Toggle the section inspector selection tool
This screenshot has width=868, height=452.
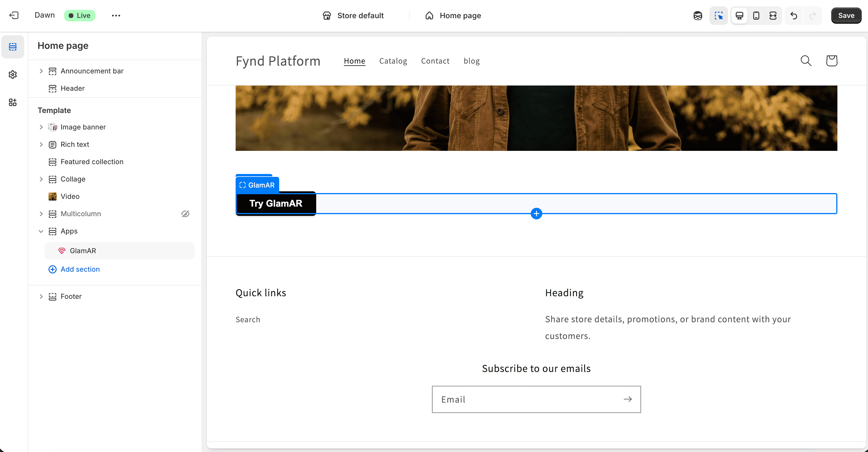click(x=718, y=16)
